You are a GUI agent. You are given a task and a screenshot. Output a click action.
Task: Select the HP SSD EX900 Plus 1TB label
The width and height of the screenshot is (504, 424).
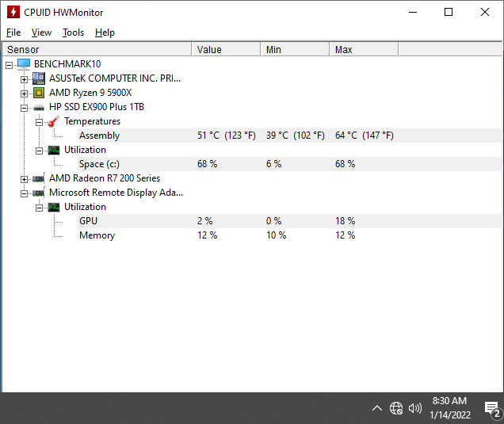[97, 107]
